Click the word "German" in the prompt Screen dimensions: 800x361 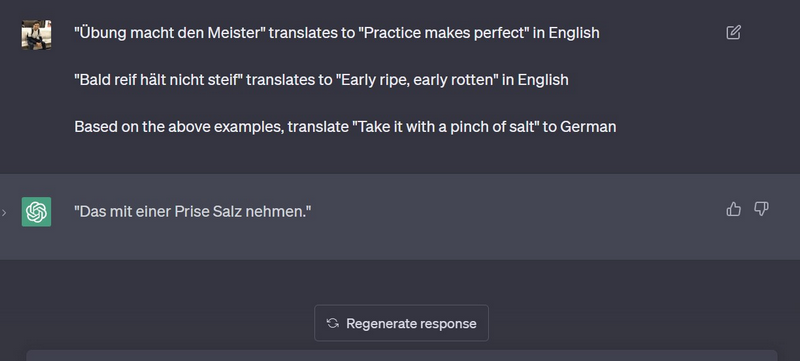[588, 126]
